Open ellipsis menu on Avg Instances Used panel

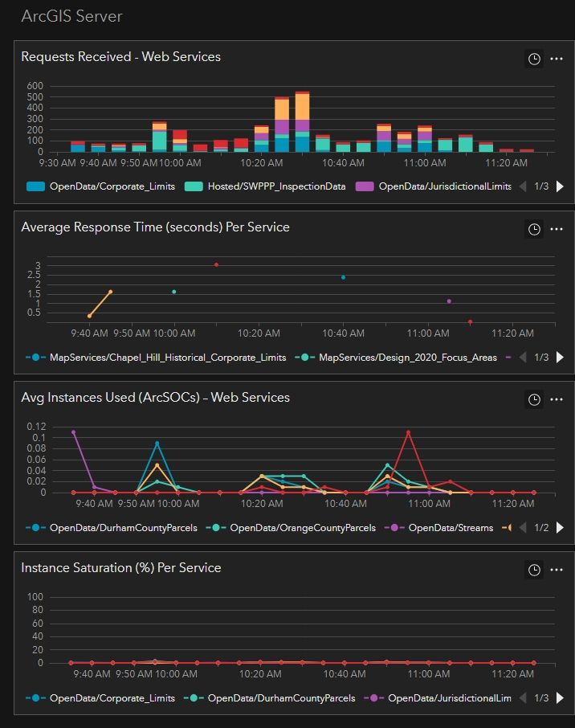tap(557, 399)
